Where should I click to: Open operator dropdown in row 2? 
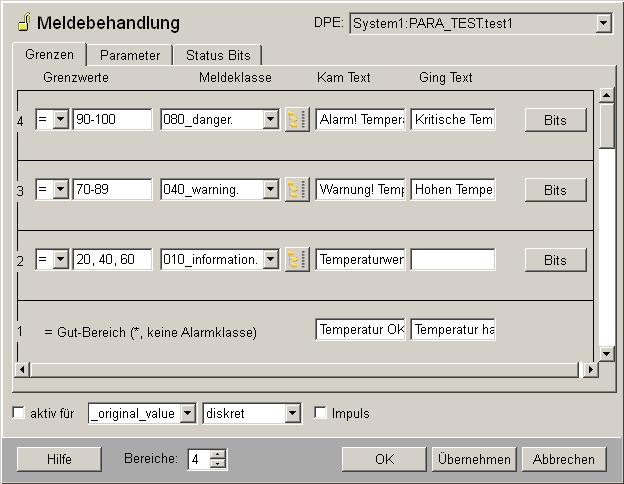click(x=60, y=259)
